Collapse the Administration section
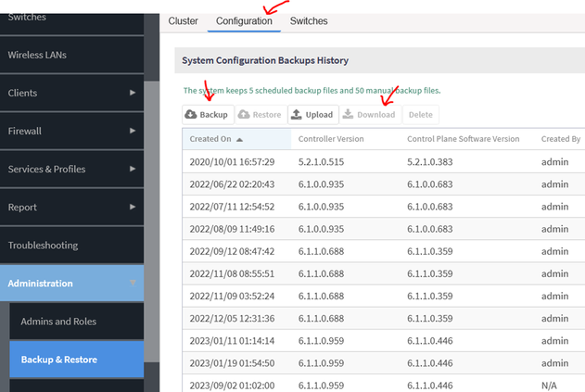Screen dimensions: 585x392 [x=133, y=284]
